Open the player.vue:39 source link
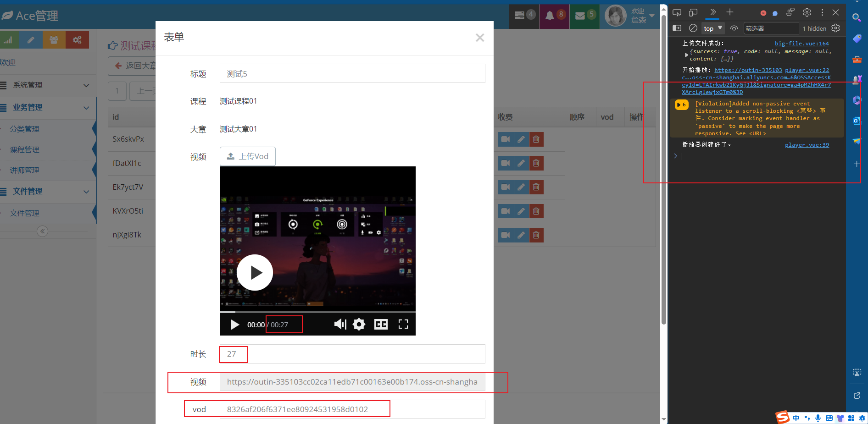 pyautogui.click(x=807, y=145)
